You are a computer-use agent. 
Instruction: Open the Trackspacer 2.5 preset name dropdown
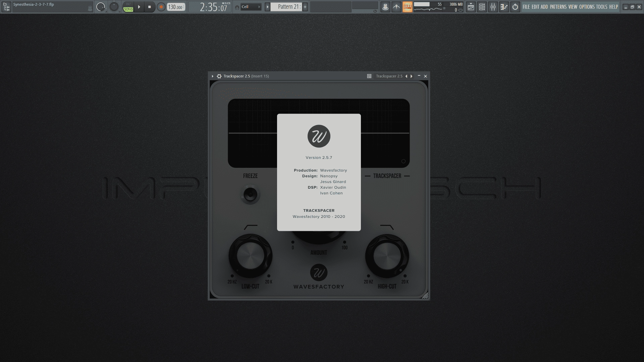[x=389, y=76]
